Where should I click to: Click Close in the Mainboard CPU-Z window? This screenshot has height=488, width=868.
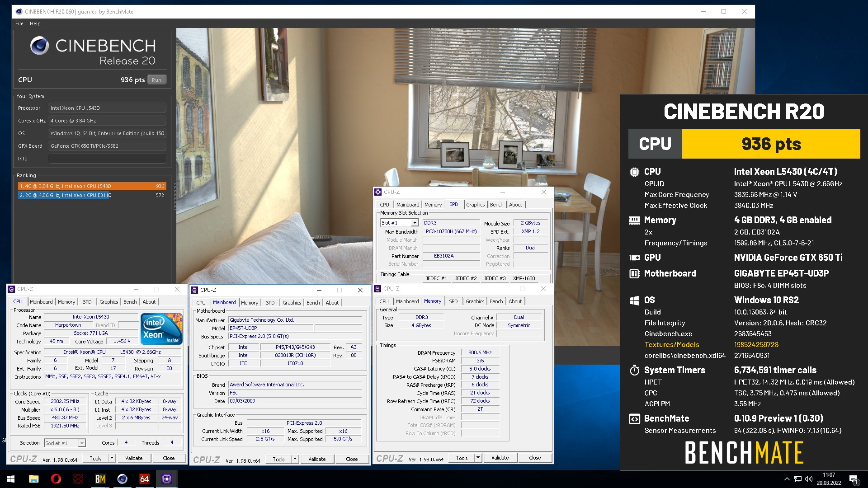pyautogui.click(x=352, y=459)
